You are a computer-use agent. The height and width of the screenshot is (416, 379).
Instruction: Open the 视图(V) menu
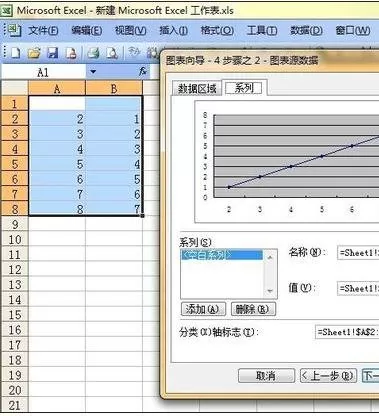130,31
